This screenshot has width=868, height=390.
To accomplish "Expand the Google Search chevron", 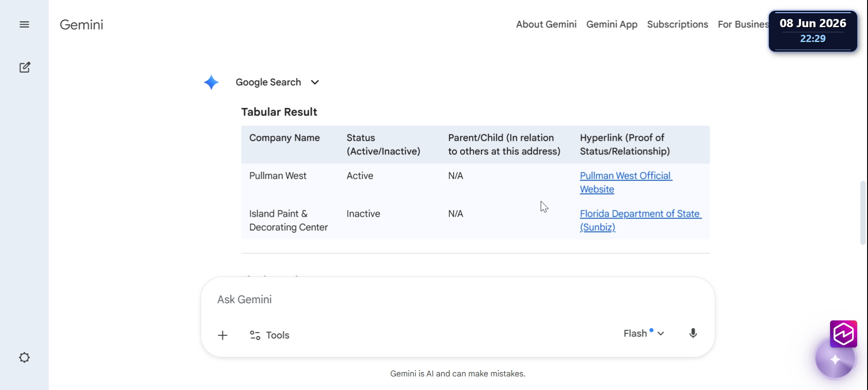I will click(315, 82).
